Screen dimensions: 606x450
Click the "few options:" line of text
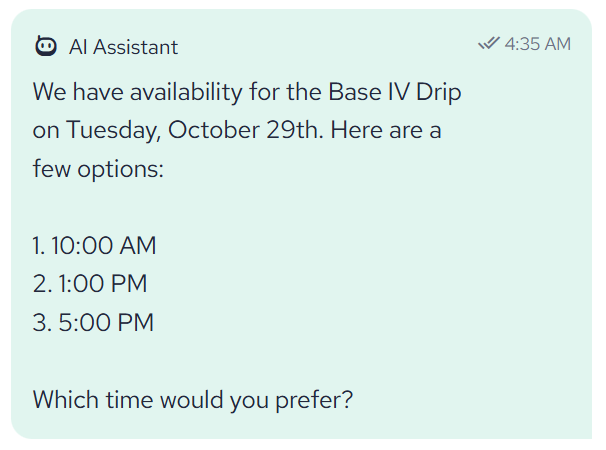coord(97,169)
